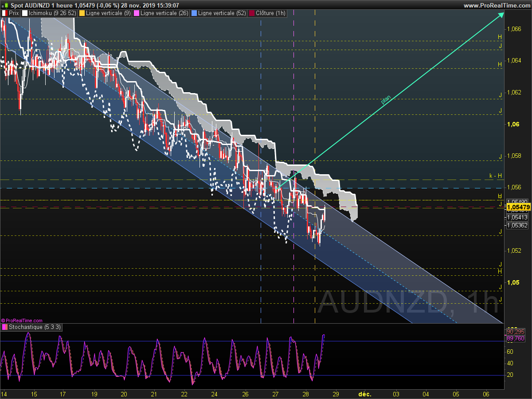Click the 1,05413 price label on the axis
The image size is (532, 399).
click(x=517, y=217)
